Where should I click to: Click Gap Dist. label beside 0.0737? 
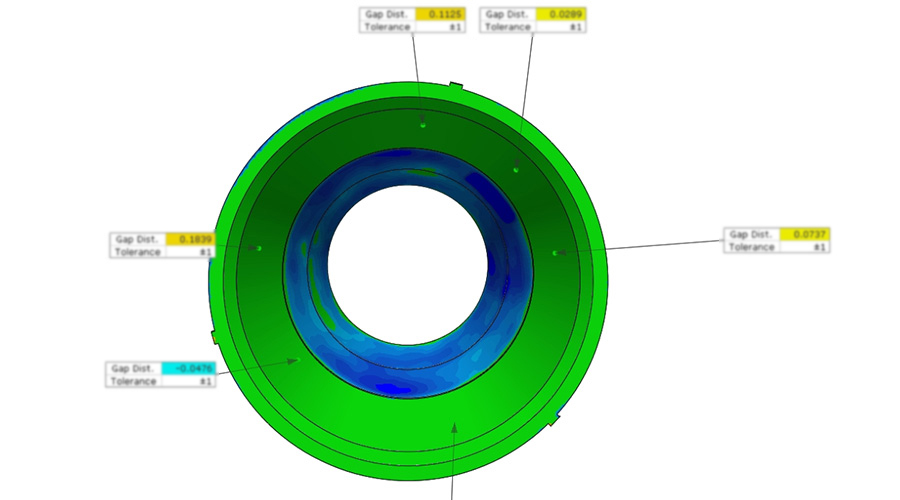point(752,234)
